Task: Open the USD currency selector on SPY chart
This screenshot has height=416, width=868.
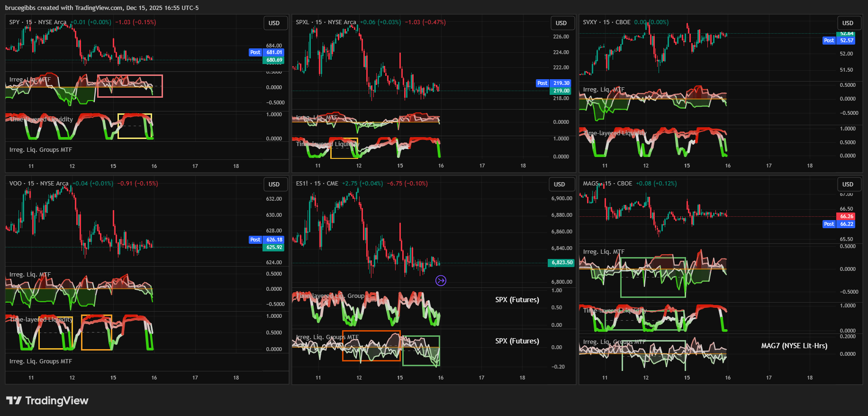Action: pos(274,23)
